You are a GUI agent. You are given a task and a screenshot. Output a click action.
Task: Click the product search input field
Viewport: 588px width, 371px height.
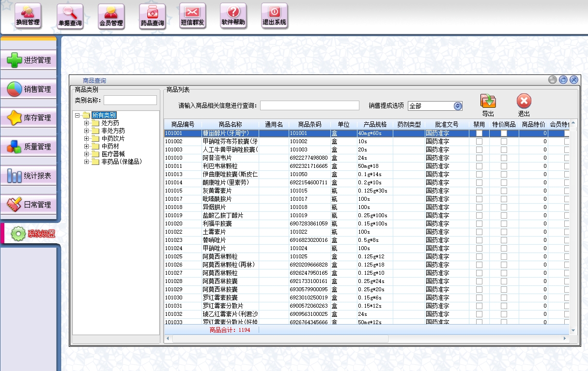pos(309,105)
